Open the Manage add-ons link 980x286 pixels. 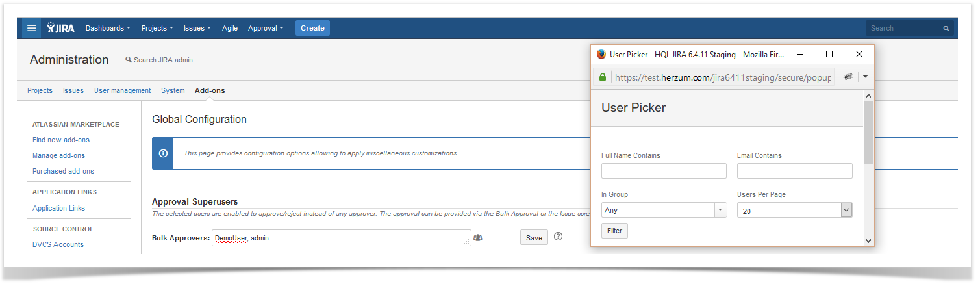[58, 155]
